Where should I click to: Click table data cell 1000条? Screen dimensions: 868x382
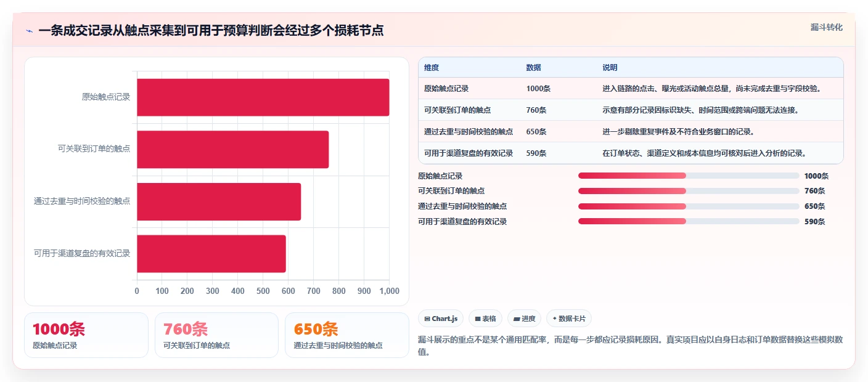538,89
